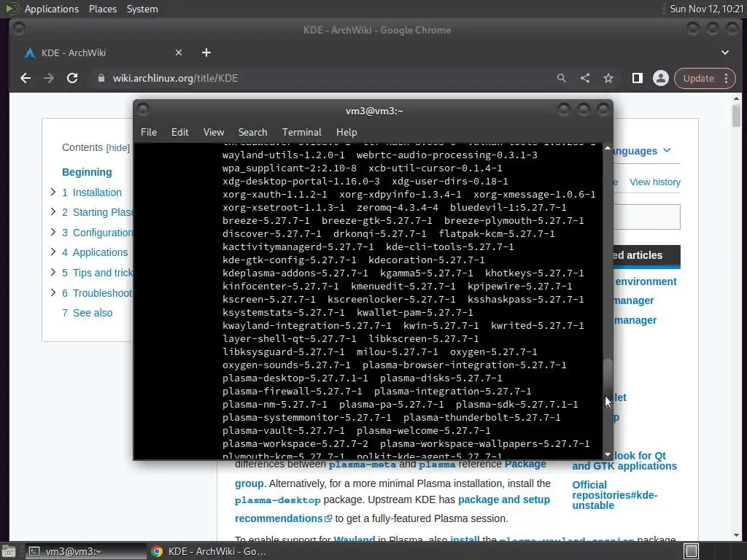Click the clock showing Sun Nov 12

coord(706,9)
